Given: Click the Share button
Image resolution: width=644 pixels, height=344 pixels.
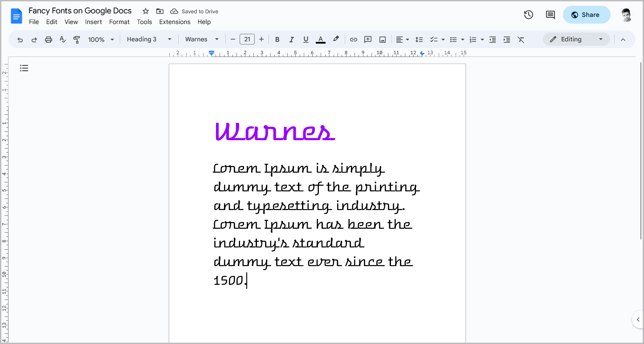Looking at the screenshot, I should [x=587, y=15].
